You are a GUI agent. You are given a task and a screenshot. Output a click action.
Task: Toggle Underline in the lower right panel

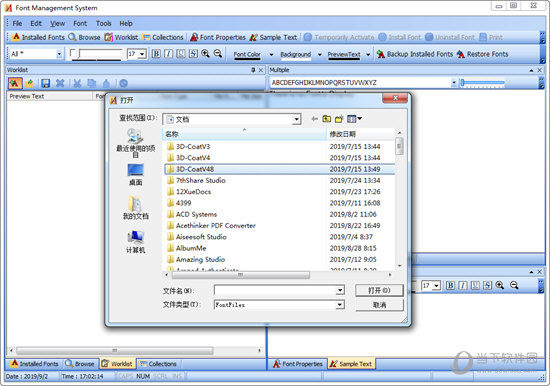(x=475, y=285)
